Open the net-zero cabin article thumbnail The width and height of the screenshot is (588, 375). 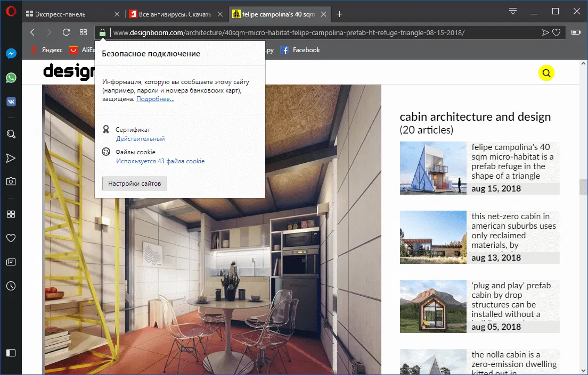pyautogui.click(x=433, y=237)
